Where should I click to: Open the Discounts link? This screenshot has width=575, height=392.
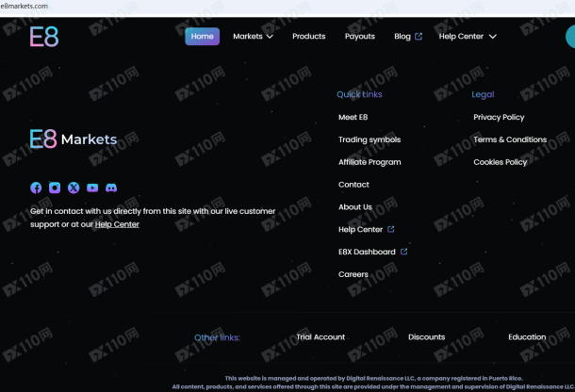pos(426,337)
